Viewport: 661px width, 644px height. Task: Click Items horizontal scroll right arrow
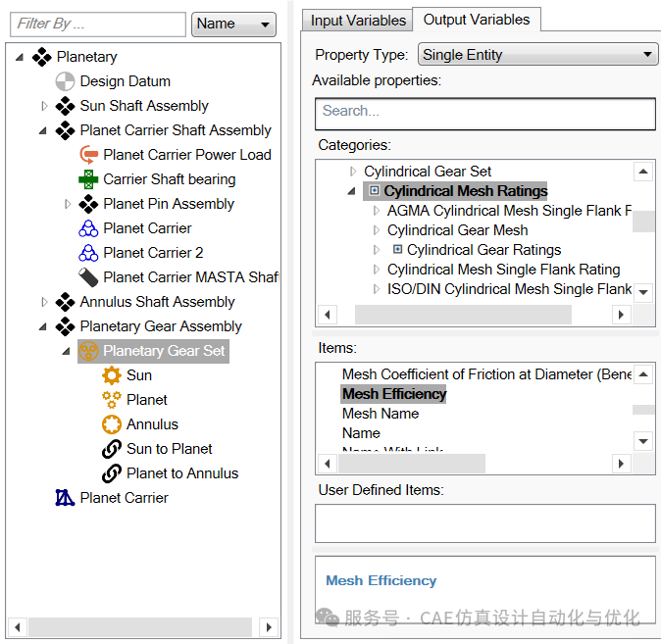(x=621, y=464)
